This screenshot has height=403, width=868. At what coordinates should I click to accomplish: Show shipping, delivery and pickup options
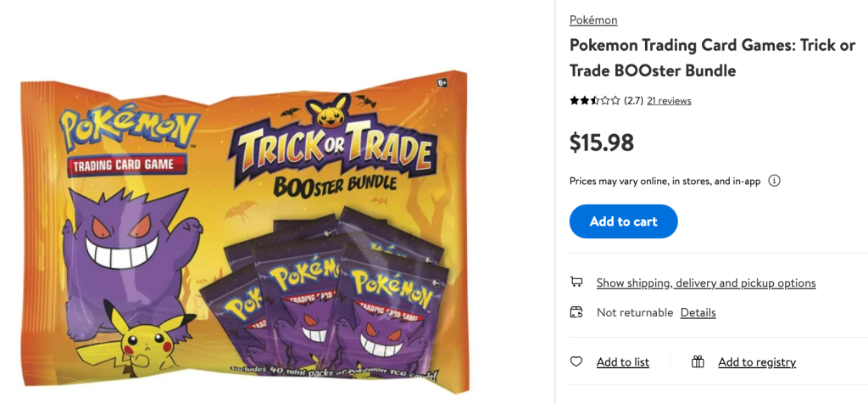[x=706, y=283]
